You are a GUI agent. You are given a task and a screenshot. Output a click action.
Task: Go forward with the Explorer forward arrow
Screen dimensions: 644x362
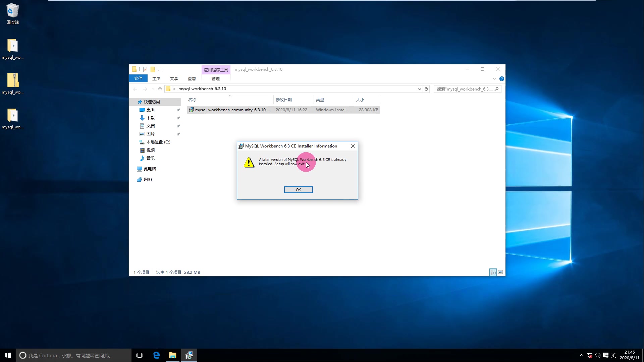[145, 89]
